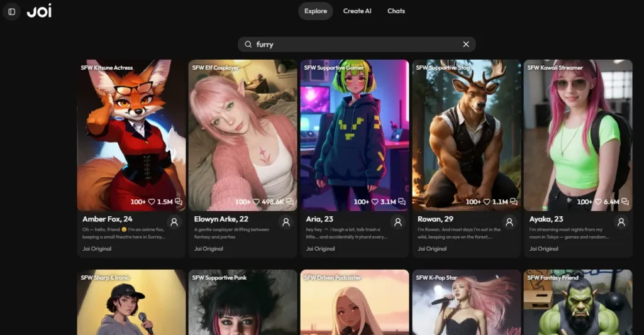Click Joi Original under Ayaka
This screenshot has height=335, width=644.
click(544, 249)
